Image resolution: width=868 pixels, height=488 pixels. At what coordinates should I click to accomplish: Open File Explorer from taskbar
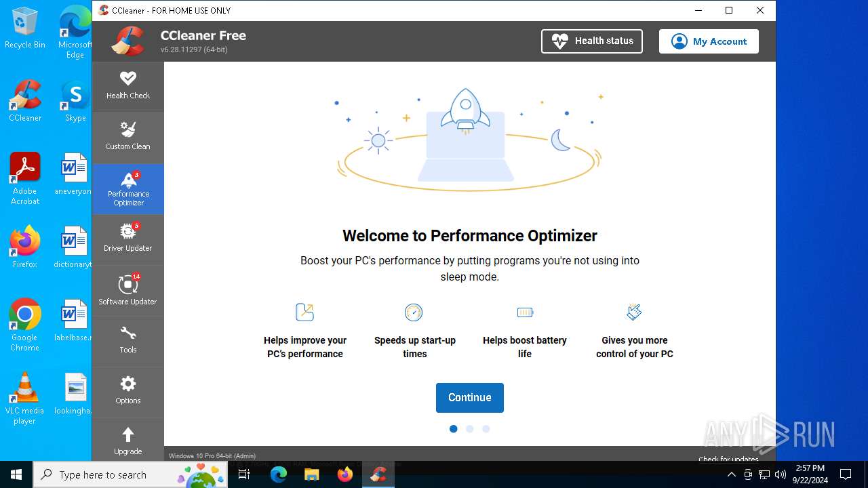311,474
